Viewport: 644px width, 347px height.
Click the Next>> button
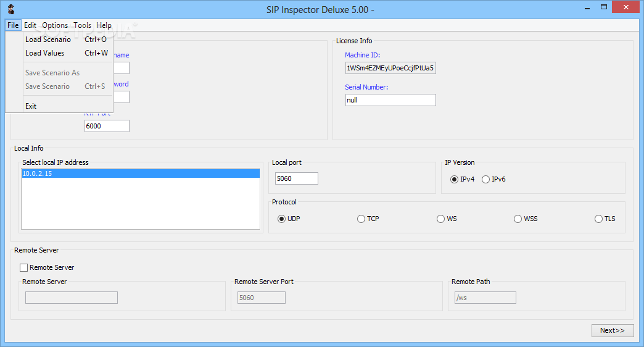(613, 330)
